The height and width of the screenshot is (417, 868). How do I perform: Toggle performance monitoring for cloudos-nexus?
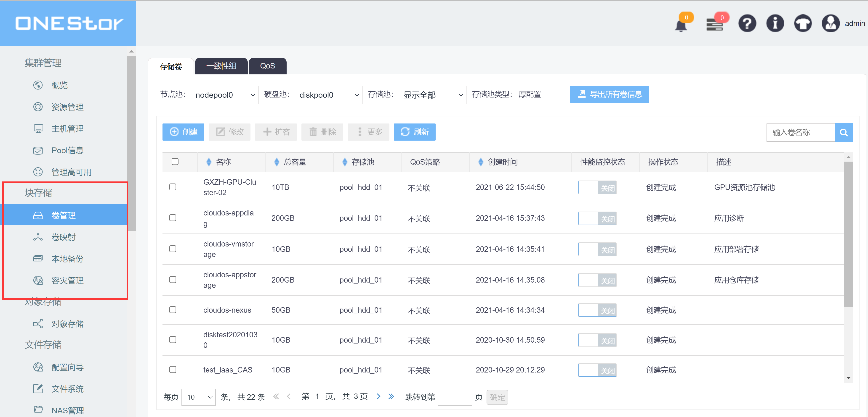click(x=597, y=310)
